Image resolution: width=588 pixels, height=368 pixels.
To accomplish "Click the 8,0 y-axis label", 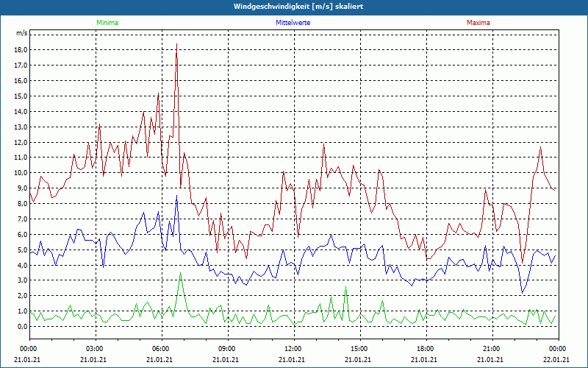I will point(23,204).
